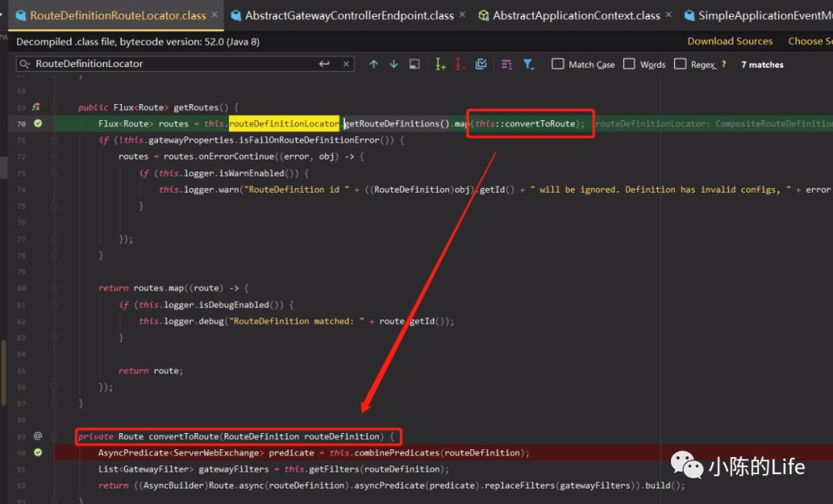The image size is (833, 504).
Task: Collapse convertToRoute method at line 89
Action: [54, 437]
